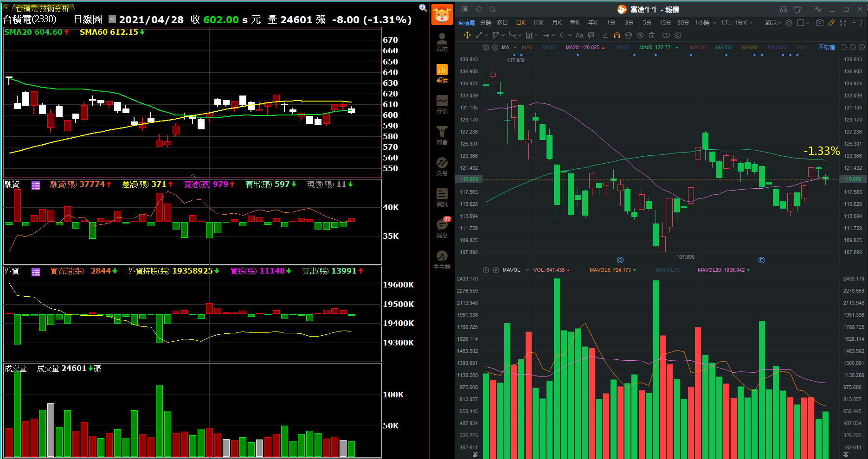Toggle the orange pencil drawing icon
868x459 pixels.
831,22
